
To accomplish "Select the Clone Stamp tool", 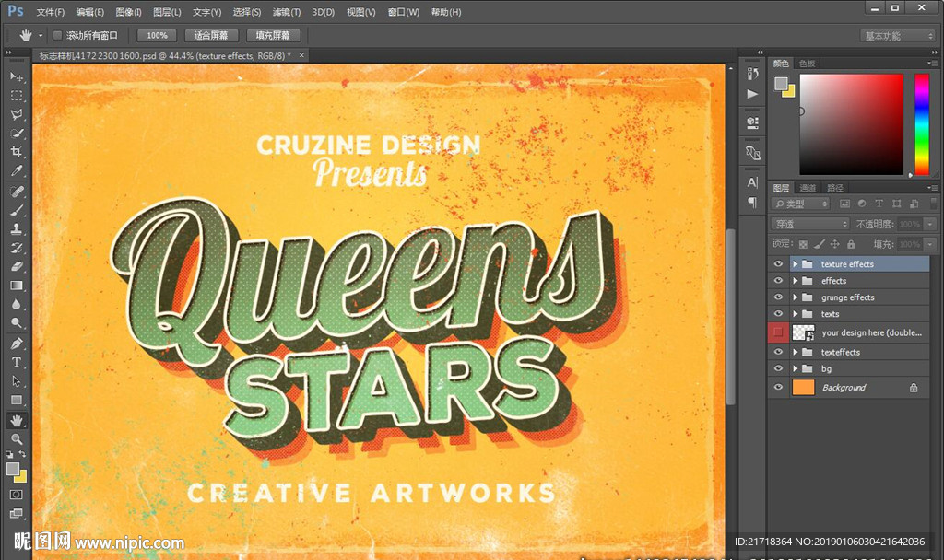I will [x=17, y=229].
